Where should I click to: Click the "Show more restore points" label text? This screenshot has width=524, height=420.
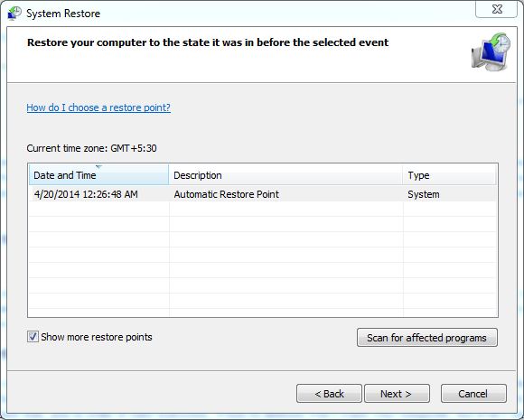tap(97, 337)
